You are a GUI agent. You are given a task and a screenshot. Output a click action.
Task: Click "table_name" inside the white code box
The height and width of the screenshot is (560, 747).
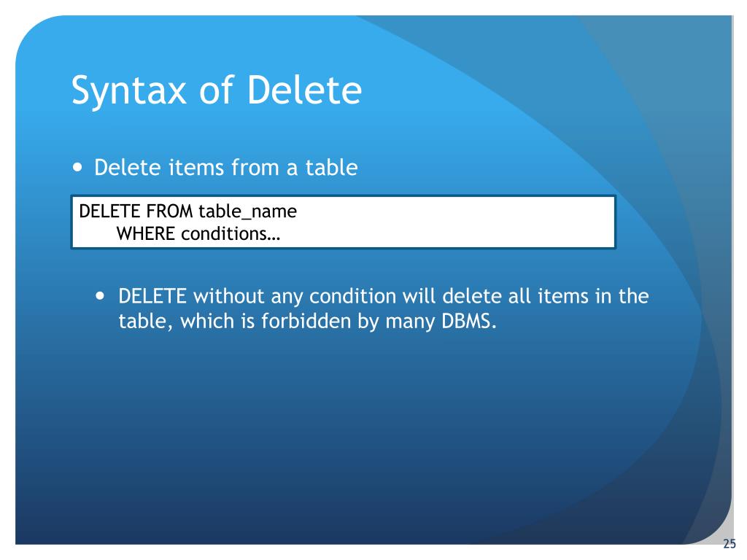[248, 211]
